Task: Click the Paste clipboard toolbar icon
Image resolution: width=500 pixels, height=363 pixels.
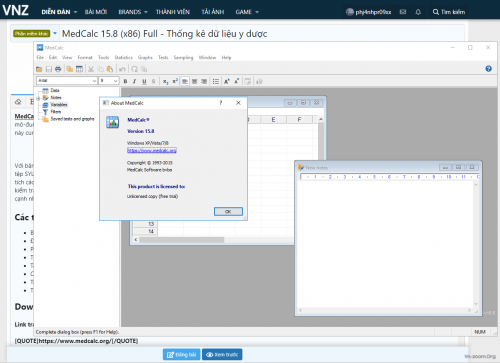Action: click(x=110, y=69)
